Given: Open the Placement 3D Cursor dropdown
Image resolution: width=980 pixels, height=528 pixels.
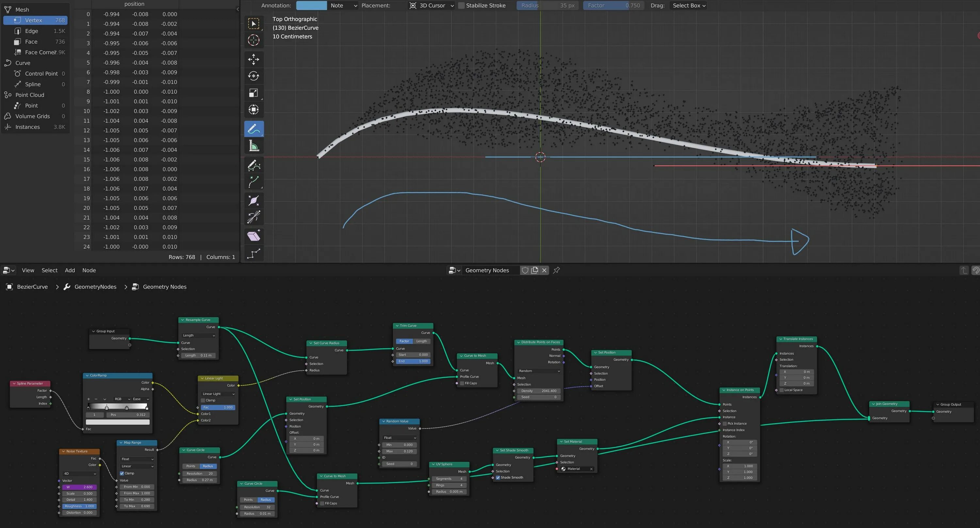Looking at the screenshot, I should pyautogui.click(x=432, y=5).
